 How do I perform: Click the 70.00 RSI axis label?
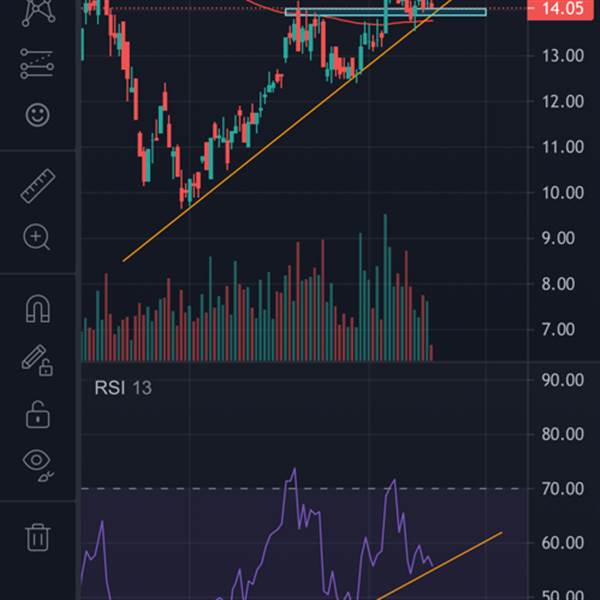coord(562,489)
